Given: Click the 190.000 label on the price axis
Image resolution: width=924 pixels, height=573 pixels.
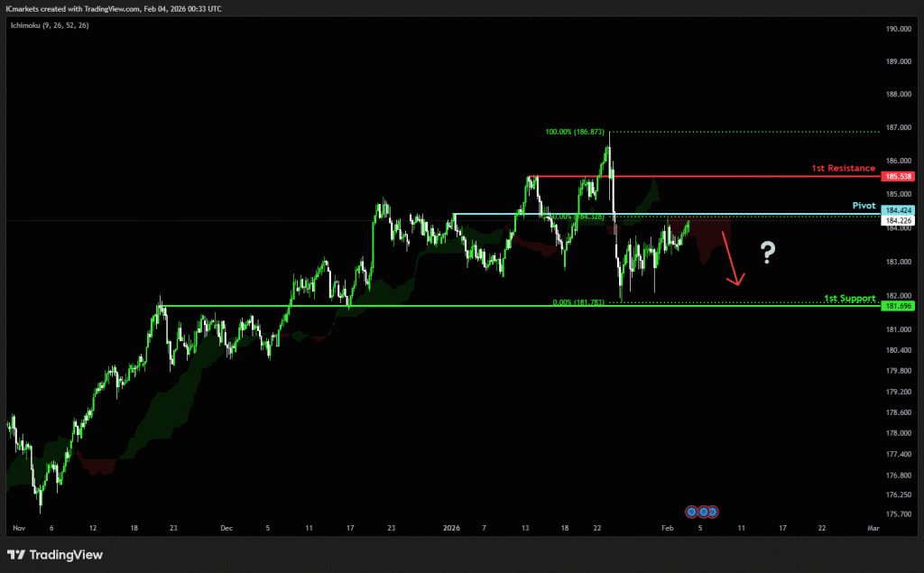Looking at the screenshot, I should coord(897,29).
